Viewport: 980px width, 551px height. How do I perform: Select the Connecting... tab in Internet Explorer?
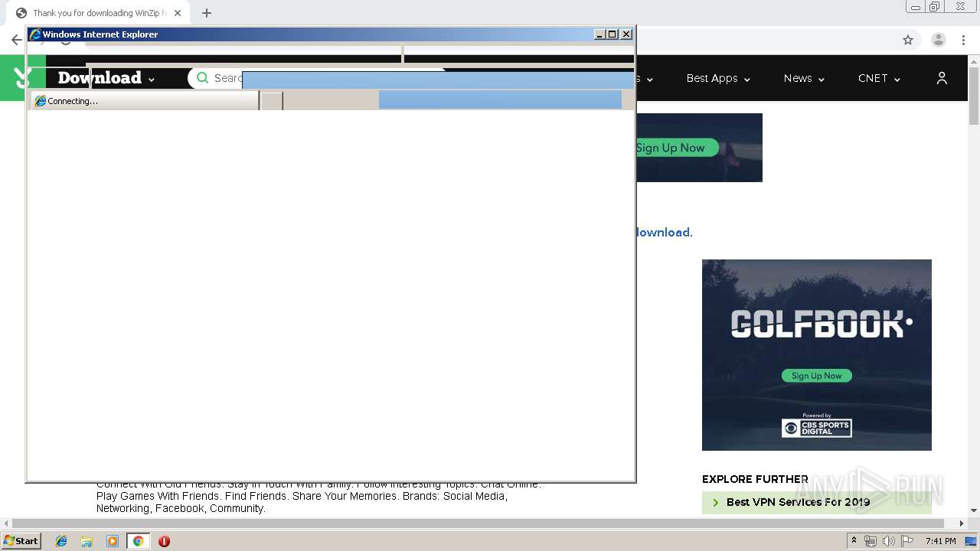click(145, 101)
